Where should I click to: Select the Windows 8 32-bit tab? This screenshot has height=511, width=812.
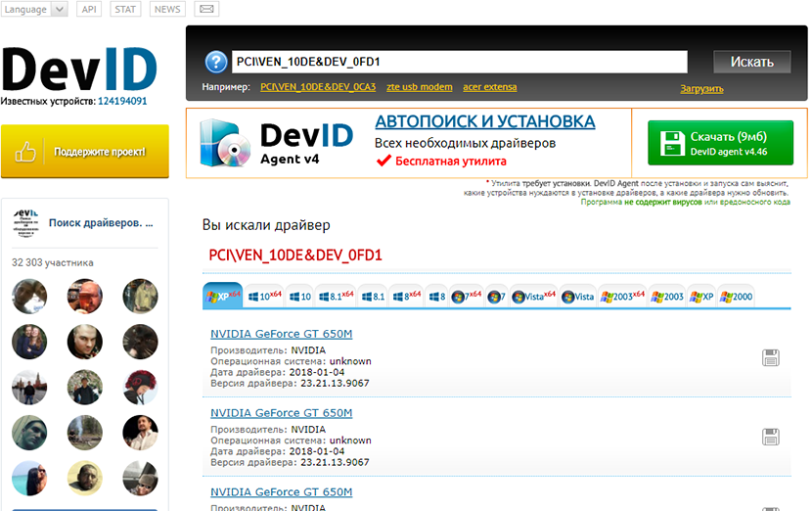tap(436, 297)
